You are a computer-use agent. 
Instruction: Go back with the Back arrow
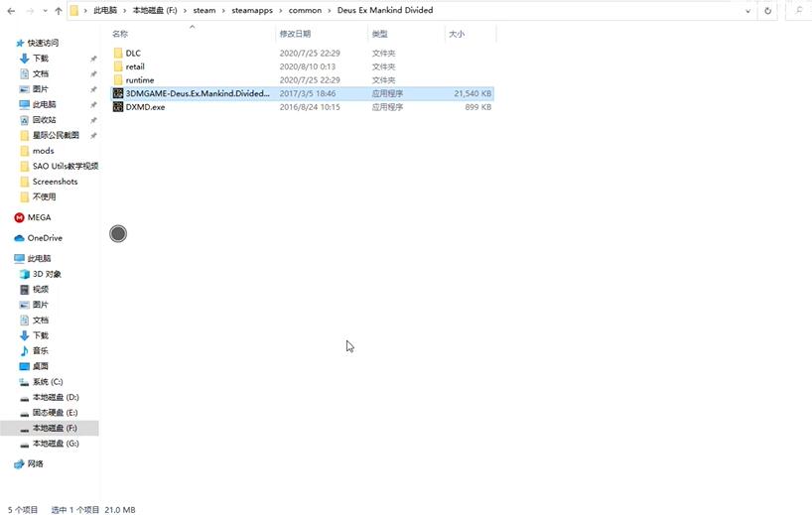click(x=11, y=10)
